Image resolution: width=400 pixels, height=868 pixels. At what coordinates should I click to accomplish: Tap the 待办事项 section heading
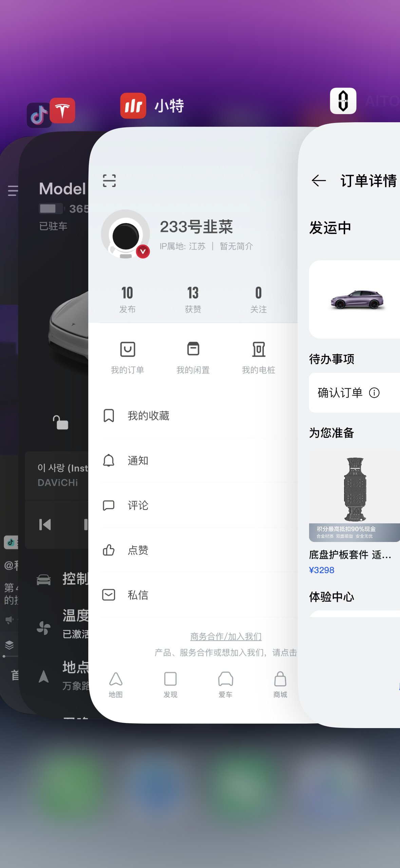pos(331,359)
